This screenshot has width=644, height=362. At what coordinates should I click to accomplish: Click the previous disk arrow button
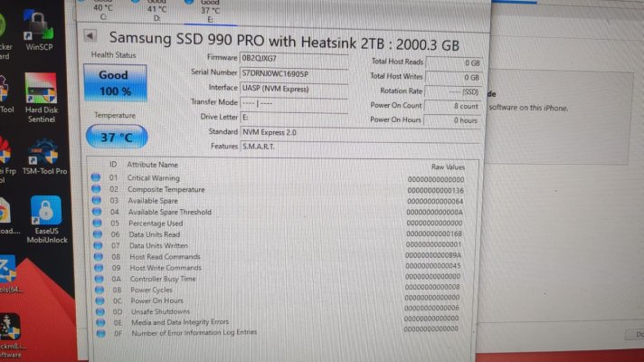(90, 36)
